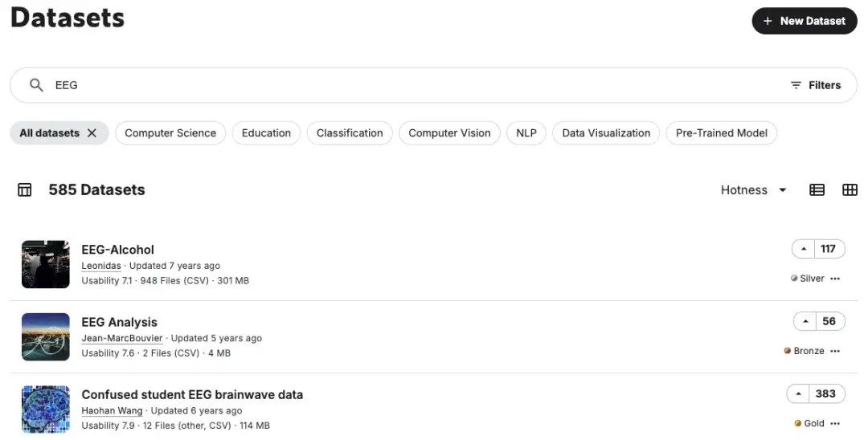Click the EEG search input field
Viewport: 868px width, 440px height.
tap(402, 85)
